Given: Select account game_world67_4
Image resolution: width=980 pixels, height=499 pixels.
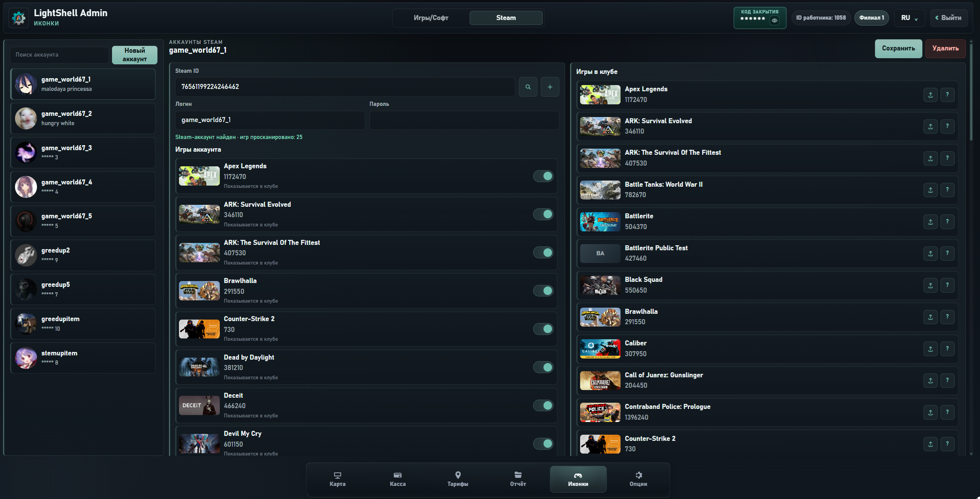Looking at the screenshot, I should tap(83, 187).
